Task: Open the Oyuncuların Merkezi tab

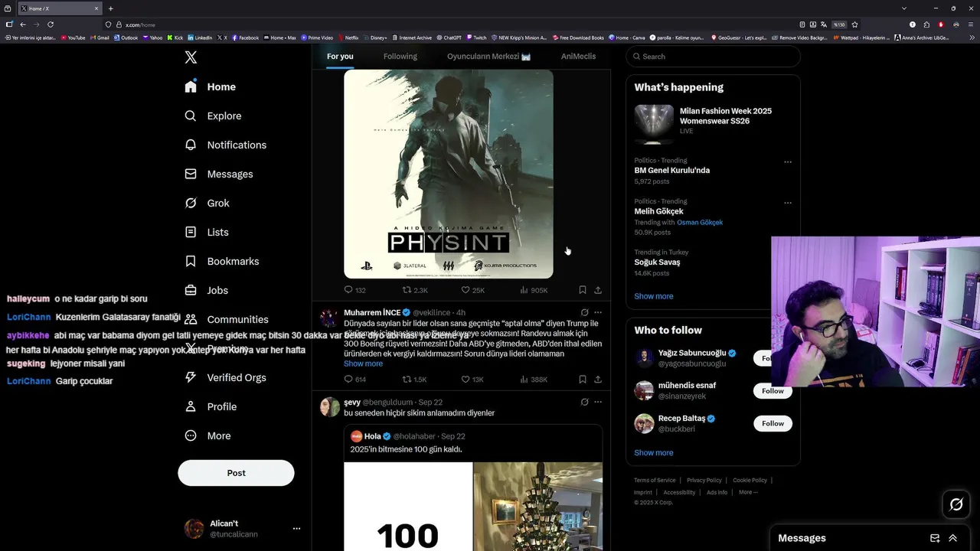Action: [489, 57]
